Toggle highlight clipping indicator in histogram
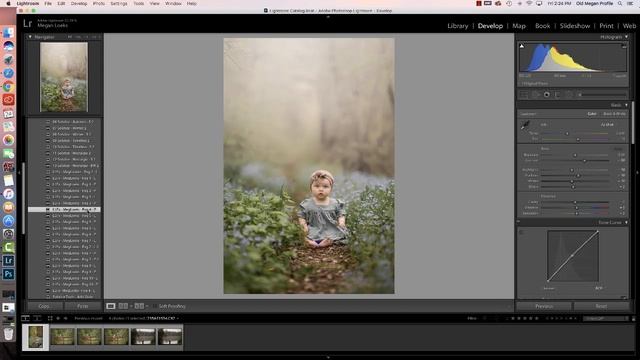Image resolution: width=640 pixels, height=360 pixels. pyautogui.click(x=624, y=46)
